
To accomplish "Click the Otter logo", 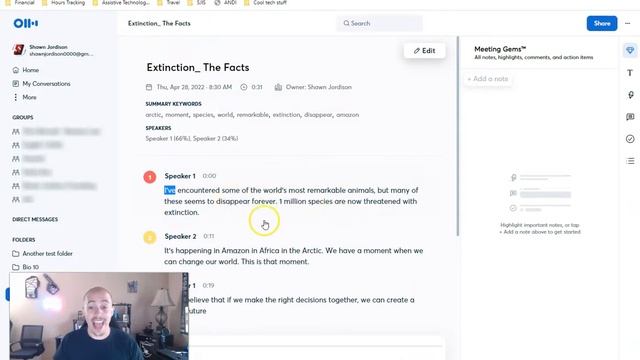I will (26, 23).
